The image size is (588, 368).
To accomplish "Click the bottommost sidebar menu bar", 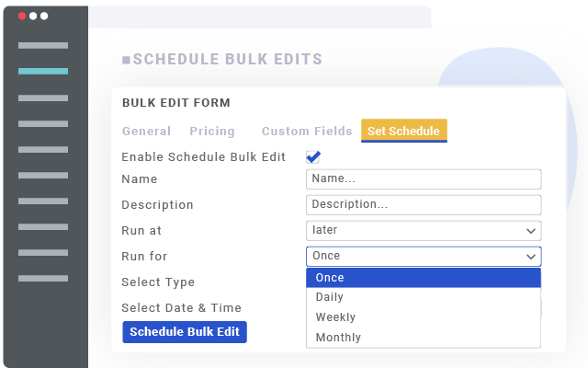I will 42,278.
